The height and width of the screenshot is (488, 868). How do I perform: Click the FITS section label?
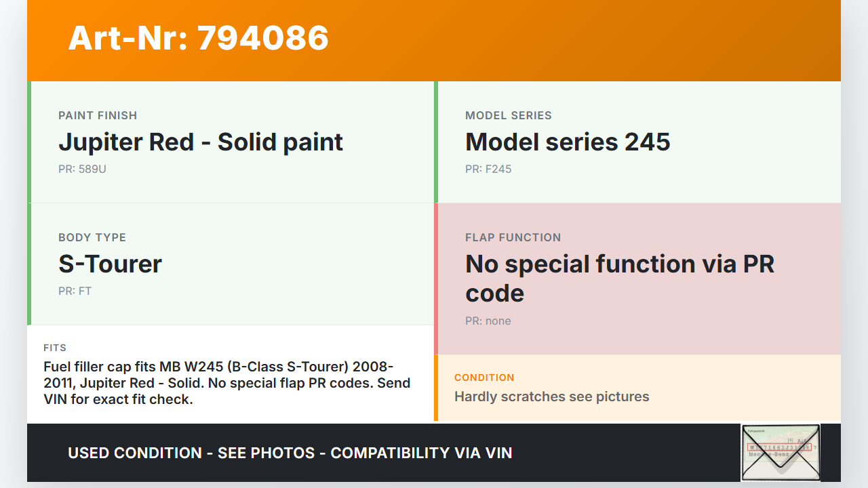pos(55,348)
